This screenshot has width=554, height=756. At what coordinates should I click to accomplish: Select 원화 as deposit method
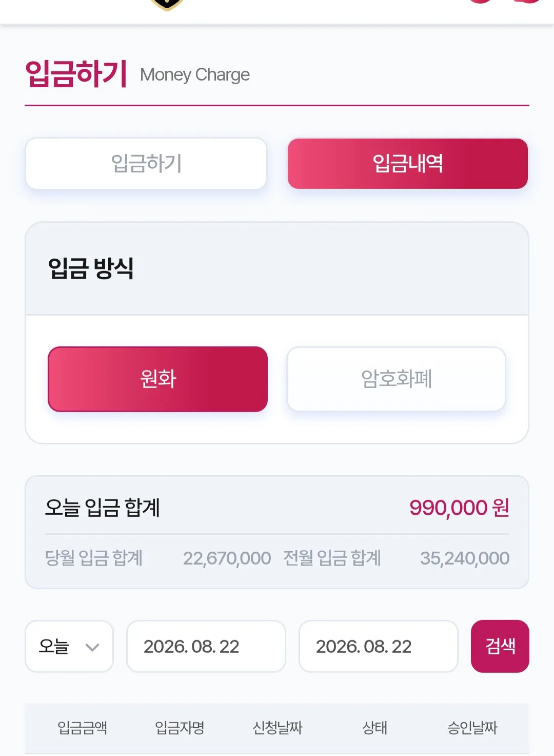pyautogui.click(x=158, y=379)
